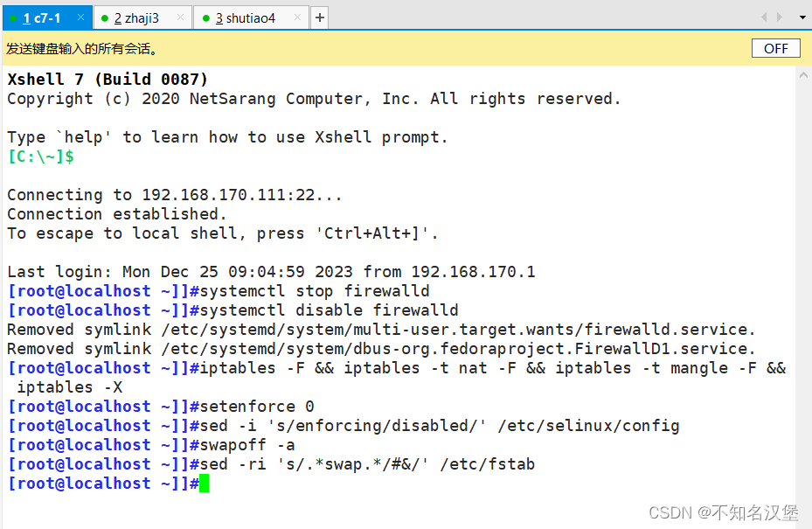Click the '/etc/fstab' path text
Screen dimensions: 812x529
pyautogui.click(x=488, y=464)
